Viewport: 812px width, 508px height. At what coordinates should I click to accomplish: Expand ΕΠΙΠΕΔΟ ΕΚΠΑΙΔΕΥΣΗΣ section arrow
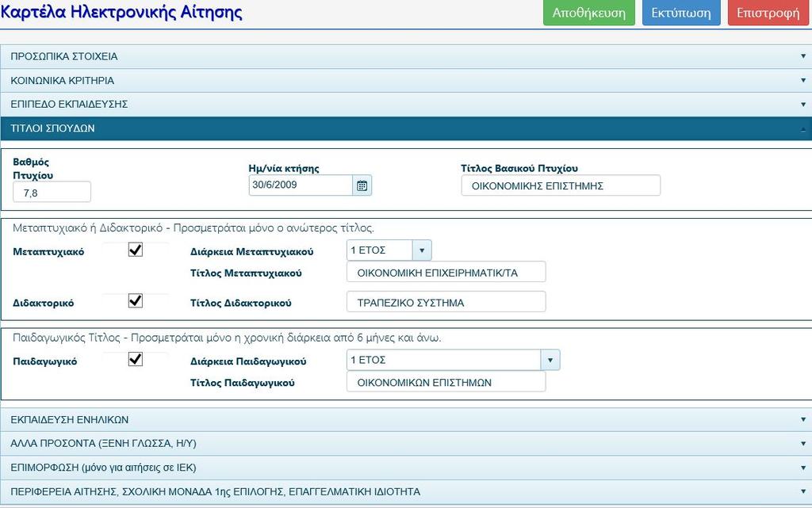coord(803,104)
